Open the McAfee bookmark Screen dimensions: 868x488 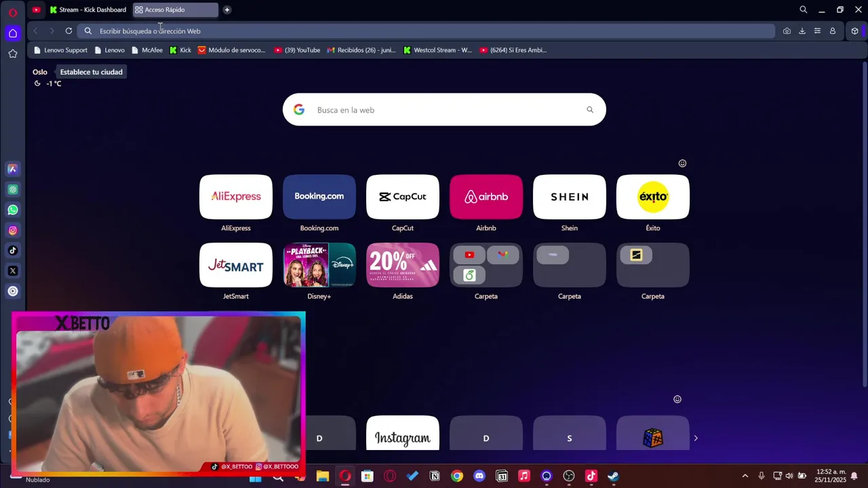(147, 50)
